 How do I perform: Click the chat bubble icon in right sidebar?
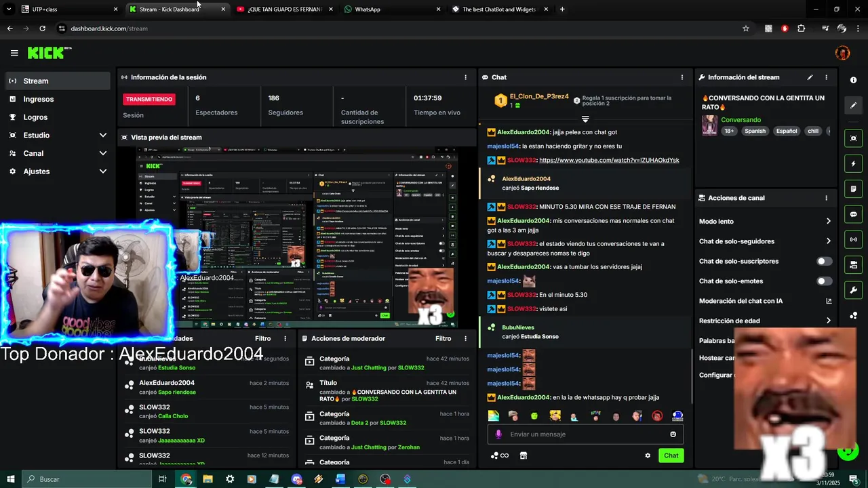[853, 214]
